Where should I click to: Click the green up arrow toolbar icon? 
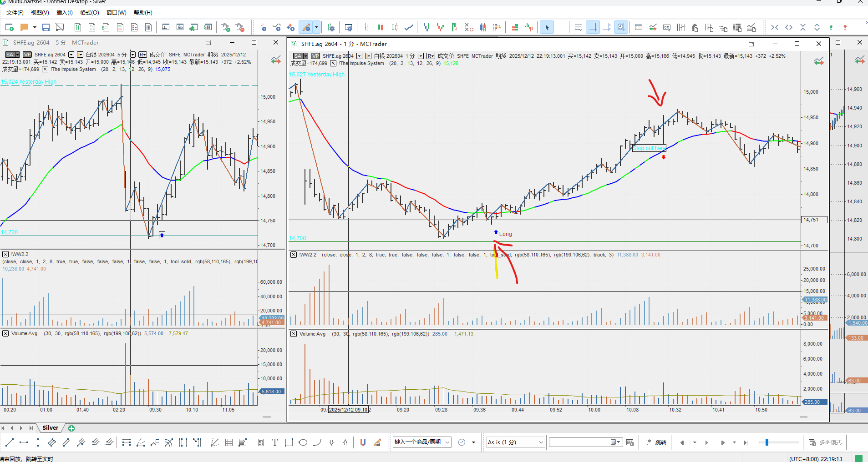coord(831,28)
